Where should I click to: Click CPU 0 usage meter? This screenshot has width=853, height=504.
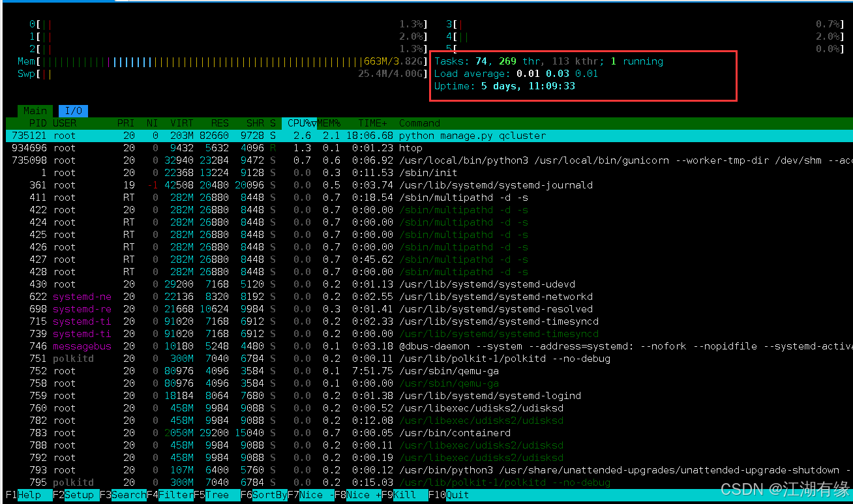point(228,24)
